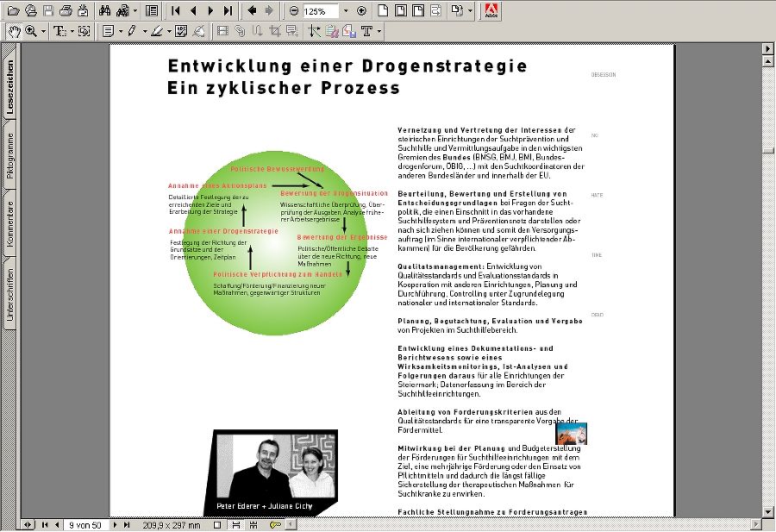Click the Digital Signature tool icon
Image resolution: width=776 pixels, height=532 pixels.
point(198,31)
